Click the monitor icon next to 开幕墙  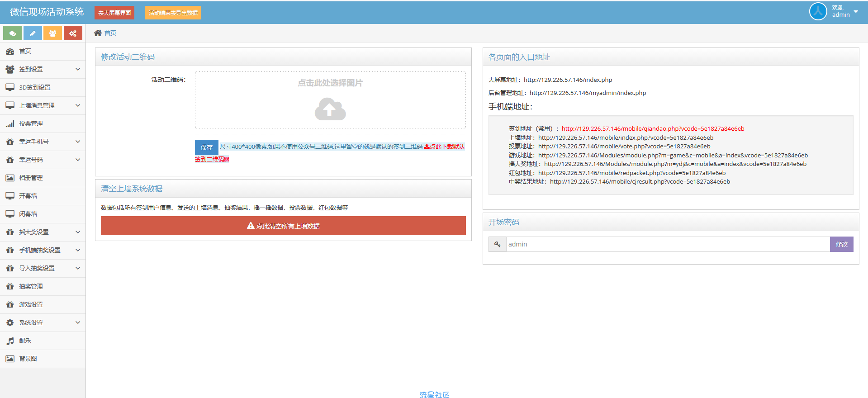click(x=10, y=196)
